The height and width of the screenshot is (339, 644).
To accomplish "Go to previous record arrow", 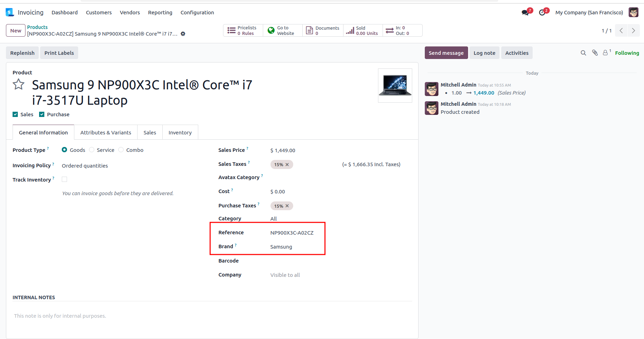I will 621,30.
